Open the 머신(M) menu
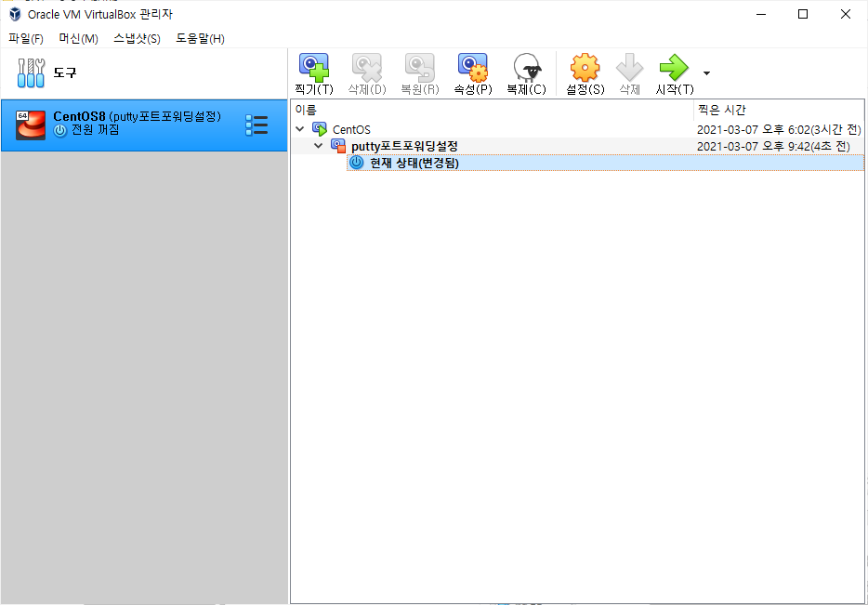 tap(79, 38)
